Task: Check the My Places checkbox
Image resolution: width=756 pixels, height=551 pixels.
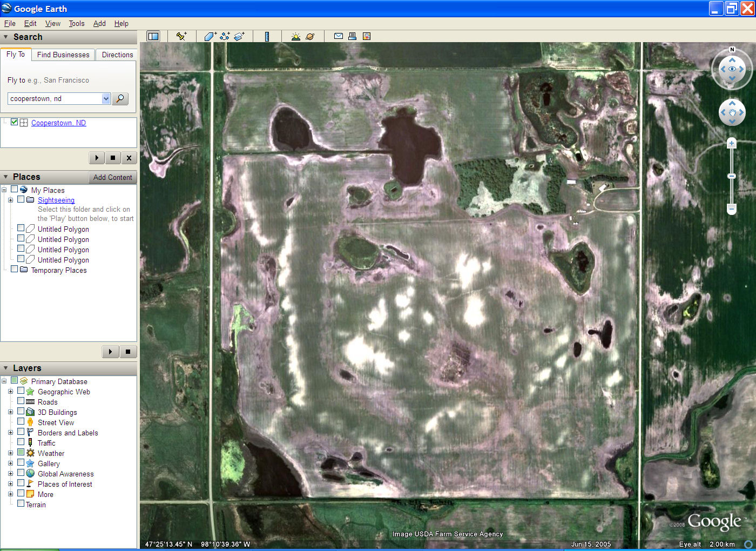Action: point(15,190)
